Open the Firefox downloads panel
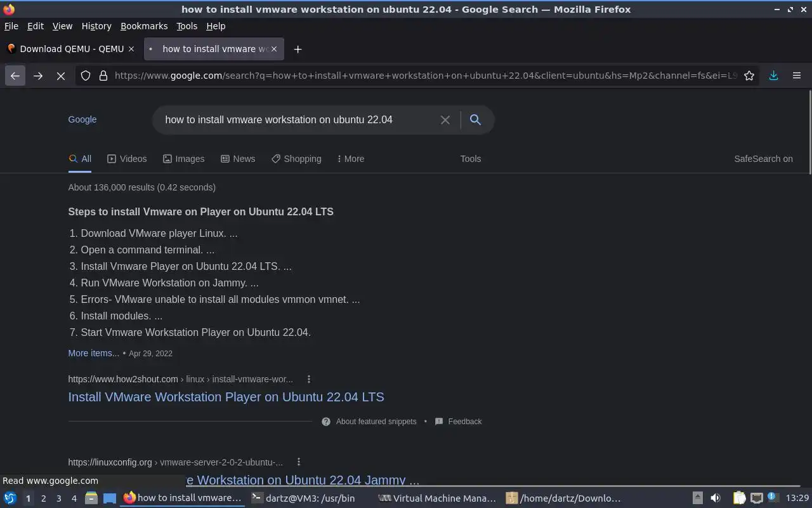The height and width of the screenshot is (508, 812). click(774, 76)
